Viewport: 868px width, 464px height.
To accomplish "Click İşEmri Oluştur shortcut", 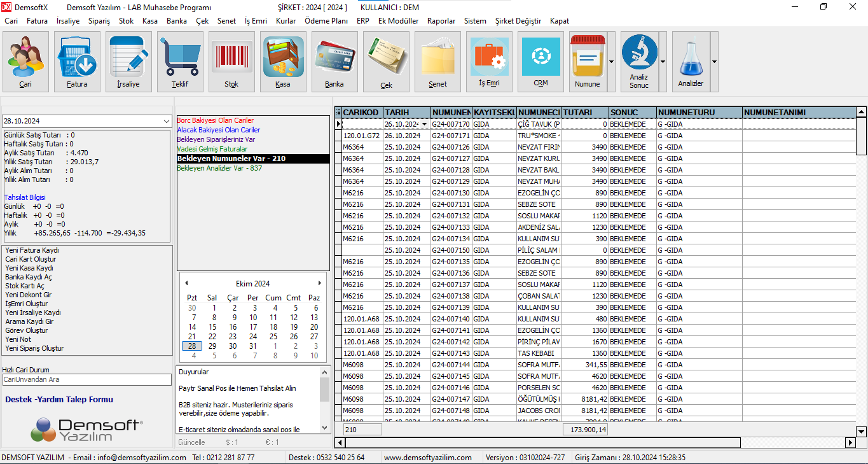I will 27,304.
